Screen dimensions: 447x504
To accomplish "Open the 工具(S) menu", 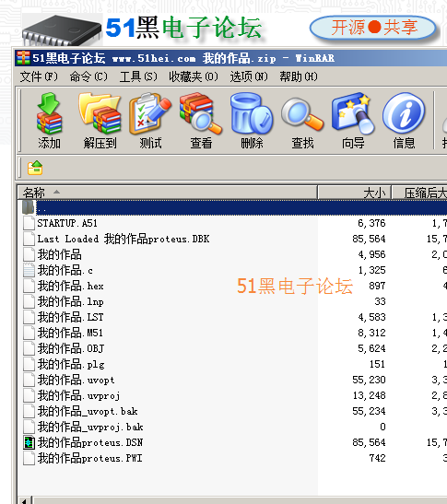I will click(138, 76).
